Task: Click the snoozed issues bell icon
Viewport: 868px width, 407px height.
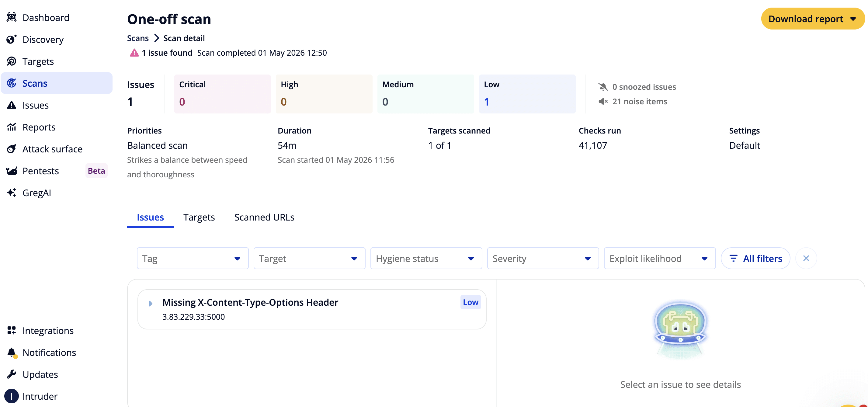Action: pyautogui.click(x=603, y=87)
